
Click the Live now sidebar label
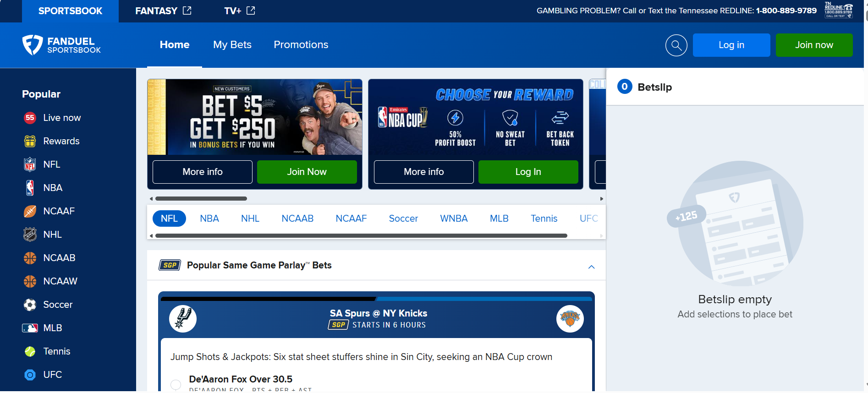62,118
